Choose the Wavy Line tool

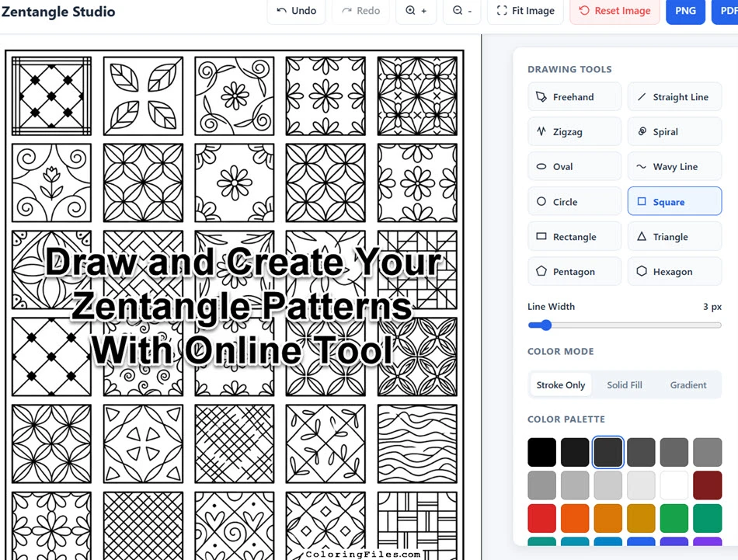[x=674, y=166]
